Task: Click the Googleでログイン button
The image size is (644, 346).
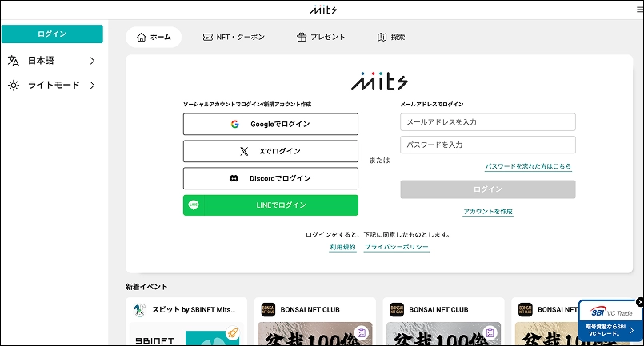Action: pos(270,124)
